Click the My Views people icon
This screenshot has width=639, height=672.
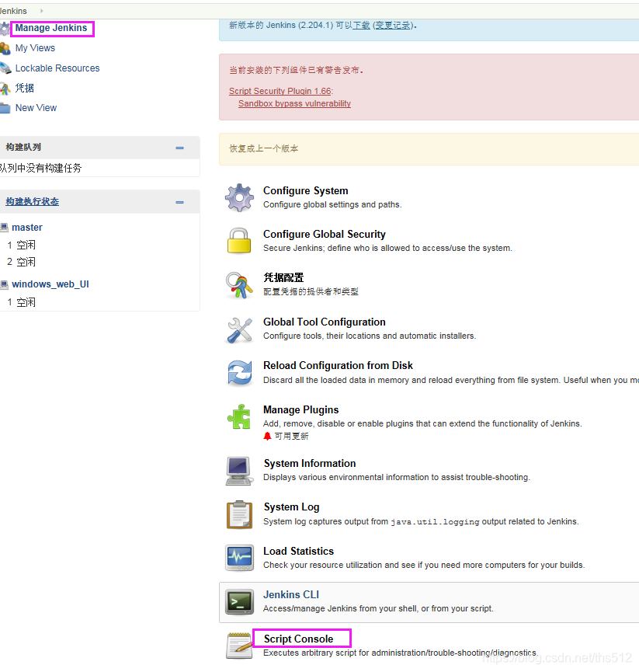5,49
